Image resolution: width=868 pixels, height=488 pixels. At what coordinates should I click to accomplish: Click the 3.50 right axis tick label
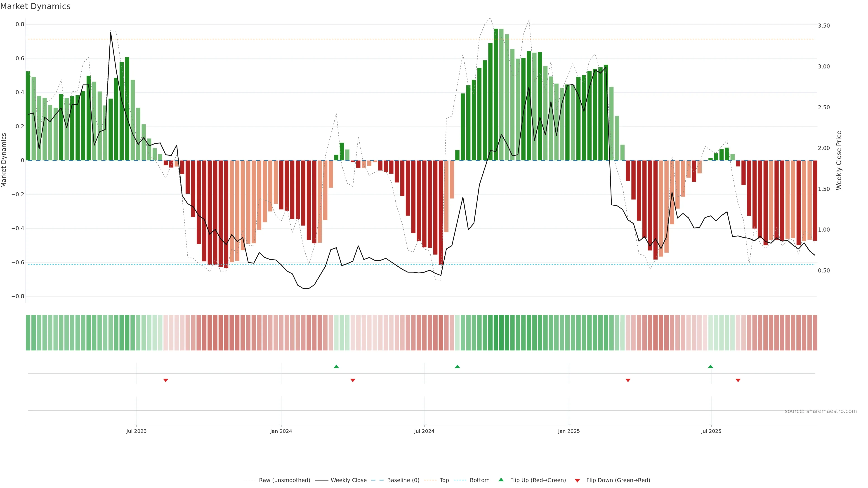pyautogui.click(x=823, y=26)
